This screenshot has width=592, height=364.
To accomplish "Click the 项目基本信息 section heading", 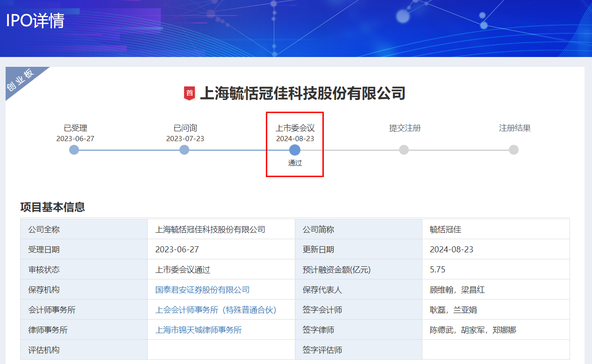I will point(53,207).
